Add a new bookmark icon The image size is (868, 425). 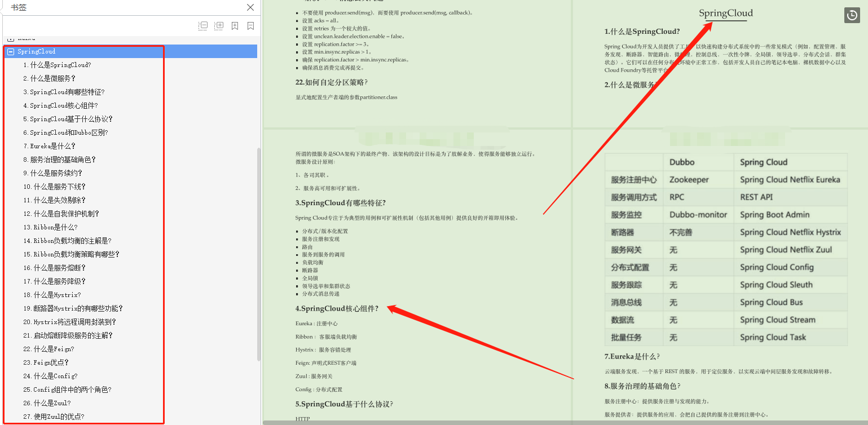pyautogui.click(x=235, y=26)
